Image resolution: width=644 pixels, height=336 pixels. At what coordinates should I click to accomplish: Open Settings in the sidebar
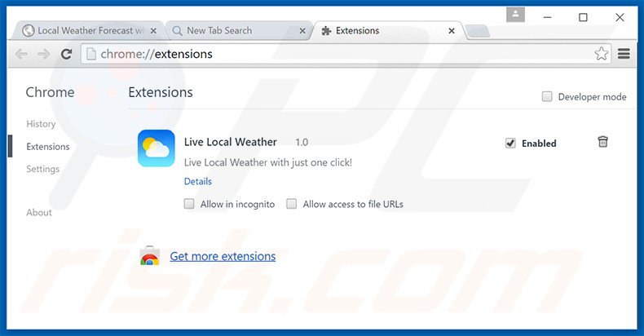43,169
